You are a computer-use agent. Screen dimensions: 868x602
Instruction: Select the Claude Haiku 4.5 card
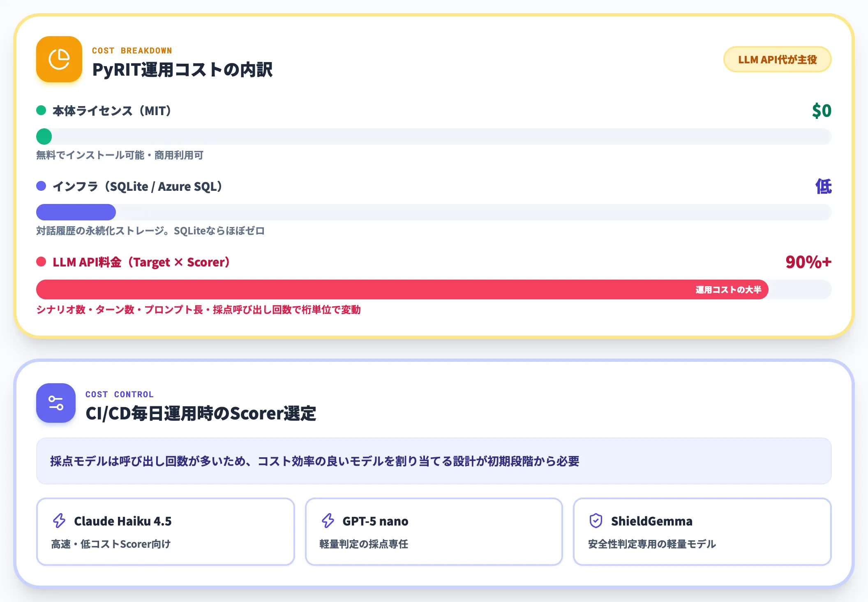click(166, 532)
